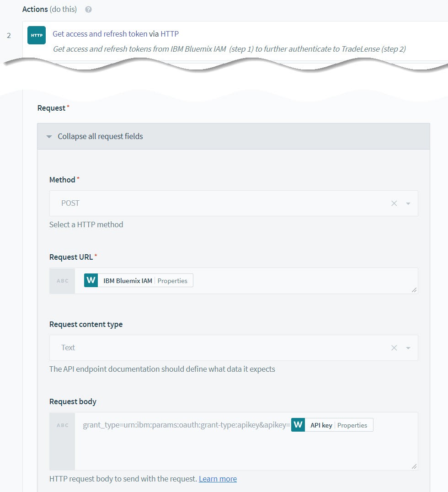The image size is (448, 492).
Task: Click the Get access and refresh token title
Action: coord(100,34)
